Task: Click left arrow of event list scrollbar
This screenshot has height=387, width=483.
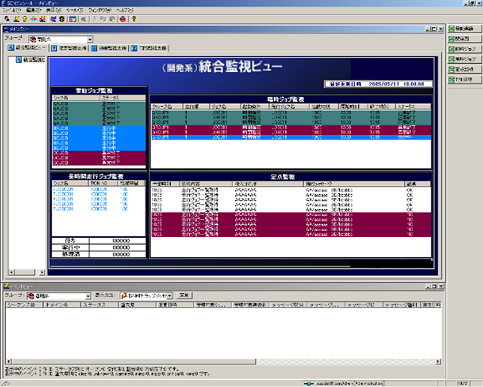Action: point(9,362)
